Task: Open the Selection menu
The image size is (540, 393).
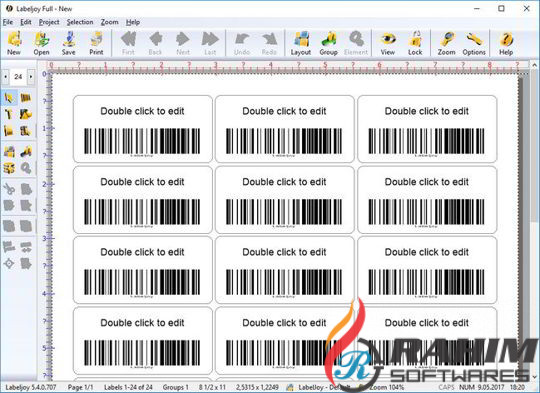Action: click(x=80, y=22)
